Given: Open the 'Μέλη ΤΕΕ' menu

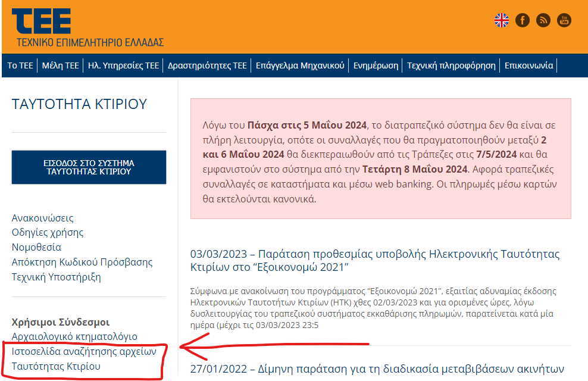Looking at the screenshot, I should coord(60,65).
